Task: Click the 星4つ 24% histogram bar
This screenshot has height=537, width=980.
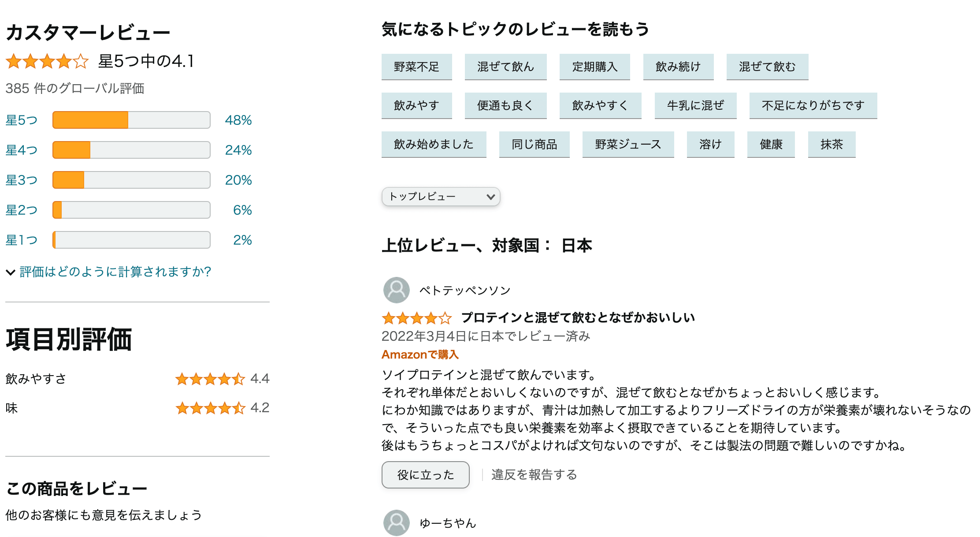Action: 131,150
